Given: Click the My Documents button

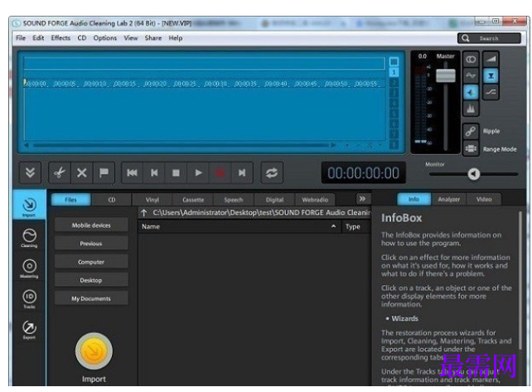Looking at the screenshot, I should coord(91,298).
